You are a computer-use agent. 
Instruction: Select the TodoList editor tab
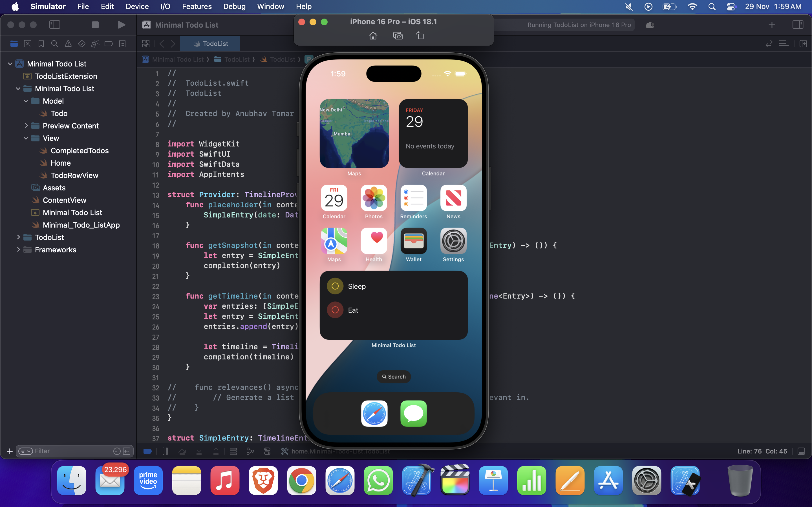click(209, 44)
